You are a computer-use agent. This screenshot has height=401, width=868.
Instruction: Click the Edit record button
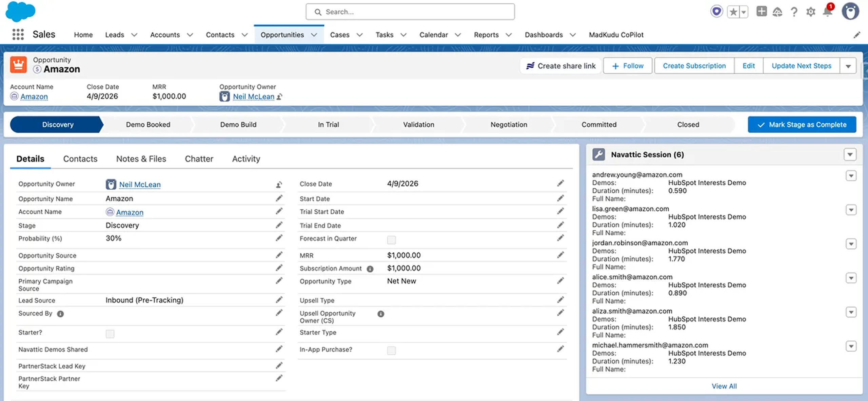[749, 66]
